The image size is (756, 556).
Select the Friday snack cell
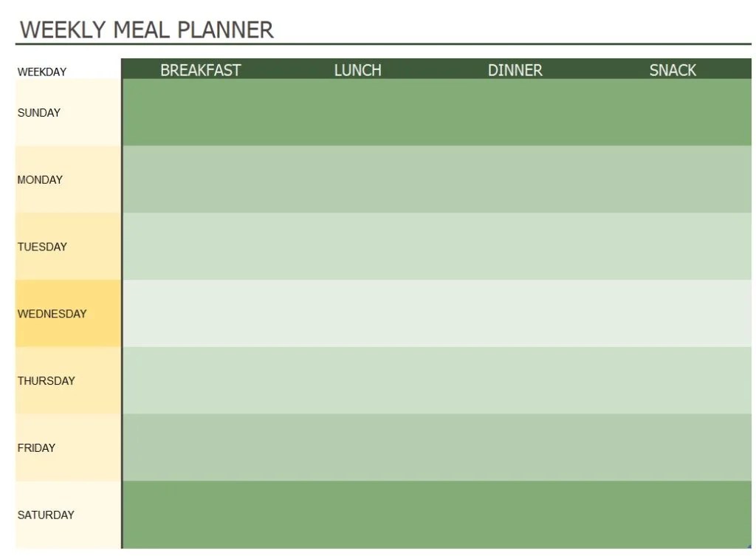click(673, 447)
